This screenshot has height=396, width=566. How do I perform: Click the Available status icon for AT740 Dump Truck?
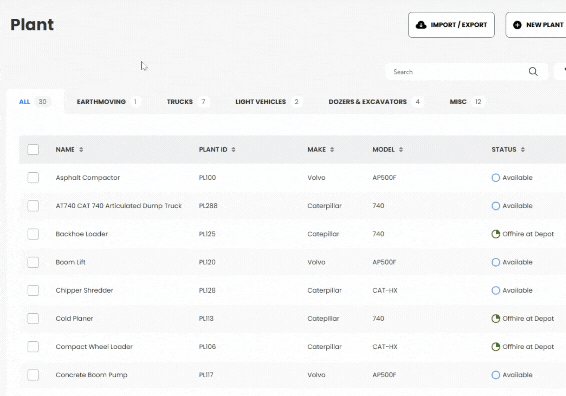(x=496, y=206)
